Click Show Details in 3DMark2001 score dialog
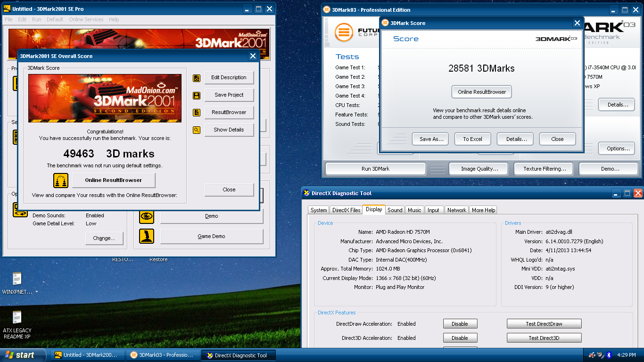Image resolution: width=644 pixels, height=362 pixels. 229,130
